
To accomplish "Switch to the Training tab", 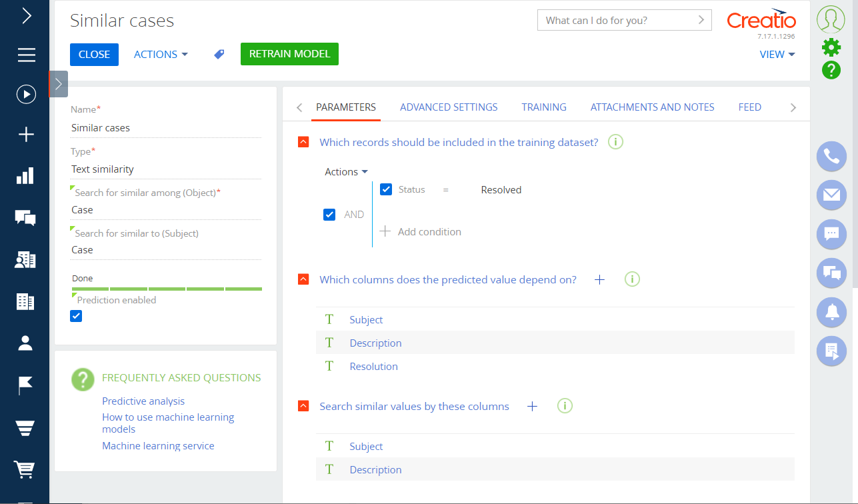I will pyautogui.click(x=544, y=107).
